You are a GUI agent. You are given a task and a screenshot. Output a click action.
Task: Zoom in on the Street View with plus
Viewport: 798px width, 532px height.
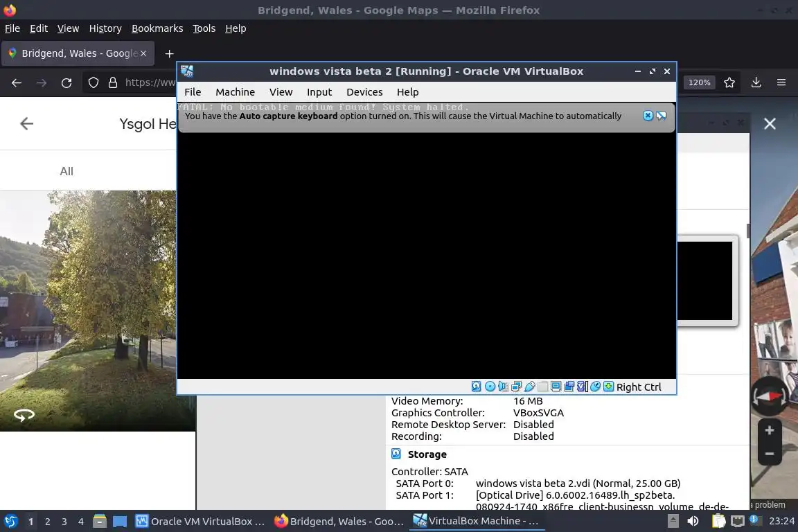pos(770,430)
